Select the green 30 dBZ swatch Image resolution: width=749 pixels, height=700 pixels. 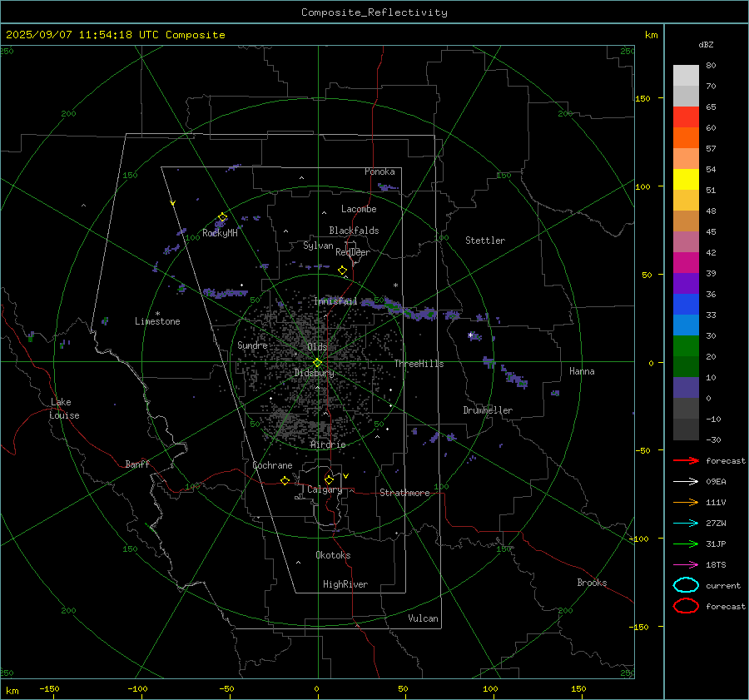(686, 345)
